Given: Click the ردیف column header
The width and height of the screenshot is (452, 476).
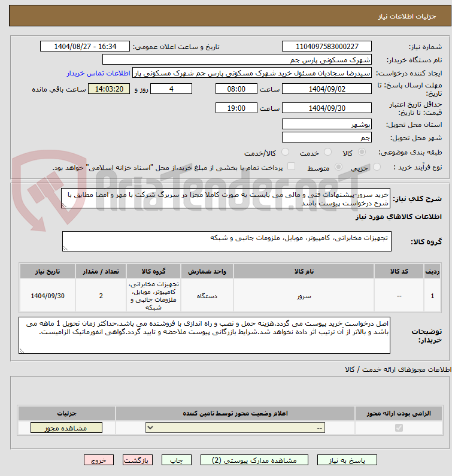Looking at the screenshot, I should (432, 271).
